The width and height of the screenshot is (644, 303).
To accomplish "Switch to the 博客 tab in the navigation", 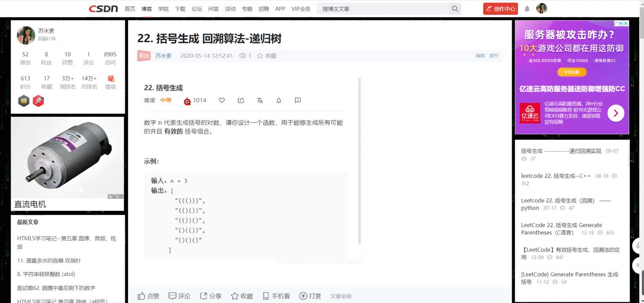I will (x=147, y=8).
